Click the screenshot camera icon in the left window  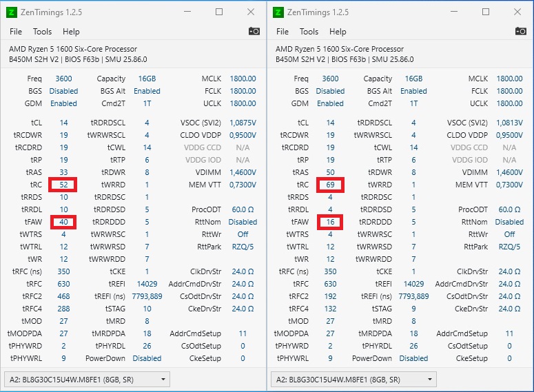click(x=254, y=31)
